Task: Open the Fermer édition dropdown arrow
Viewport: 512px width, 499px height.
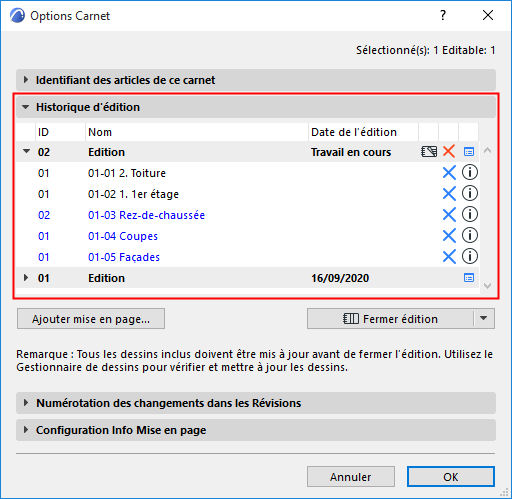Action: (484, 318)
